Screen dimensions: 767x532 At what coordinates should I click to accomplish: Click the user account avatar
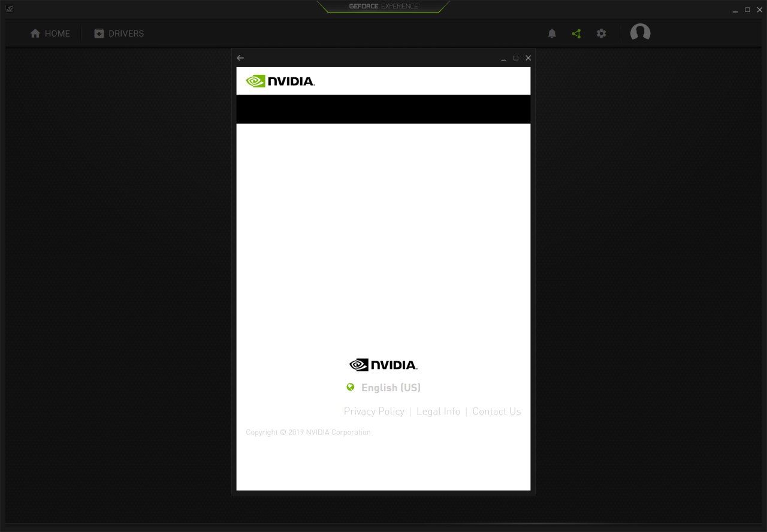click(640, 33)
